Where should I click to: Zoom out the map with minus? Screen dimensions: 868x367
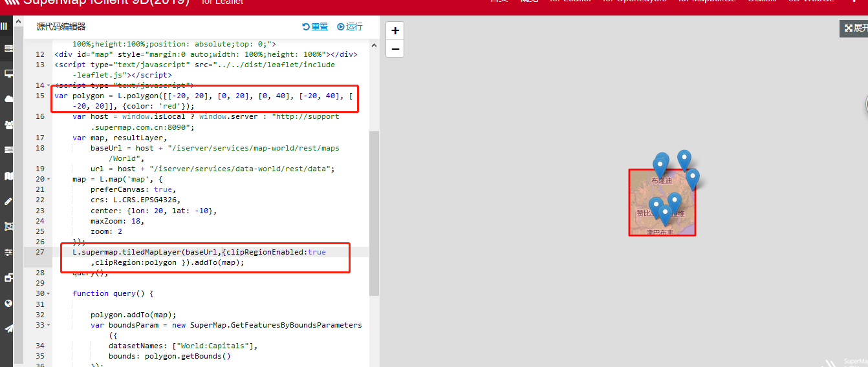395,48
